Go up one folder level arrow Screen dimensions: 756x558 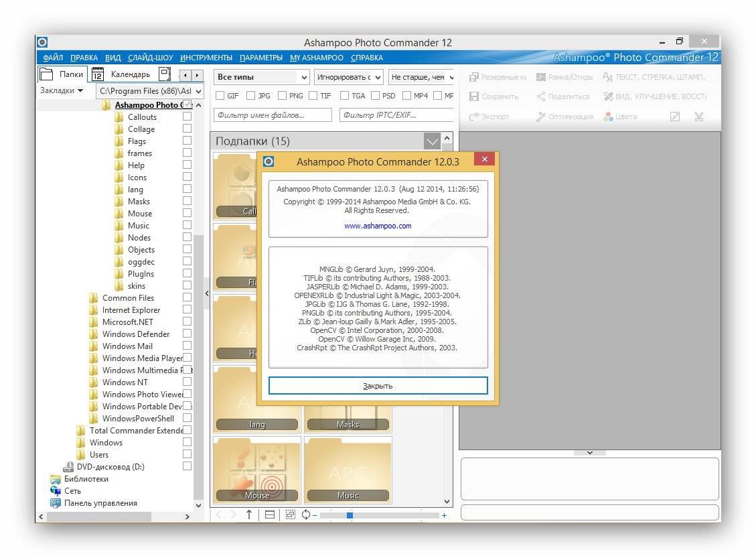pyautogui.click(x=249, y=514)
